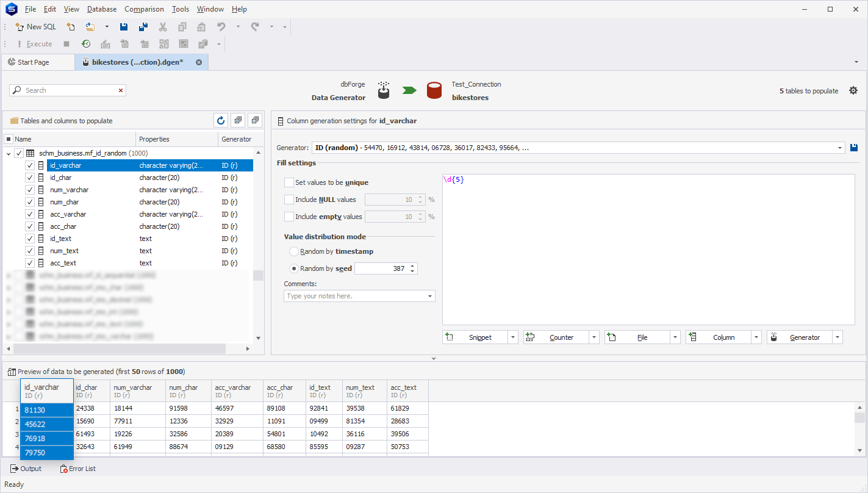Open the Snippet button dropdown arrow
868x493 pixels.
(513, 337)
